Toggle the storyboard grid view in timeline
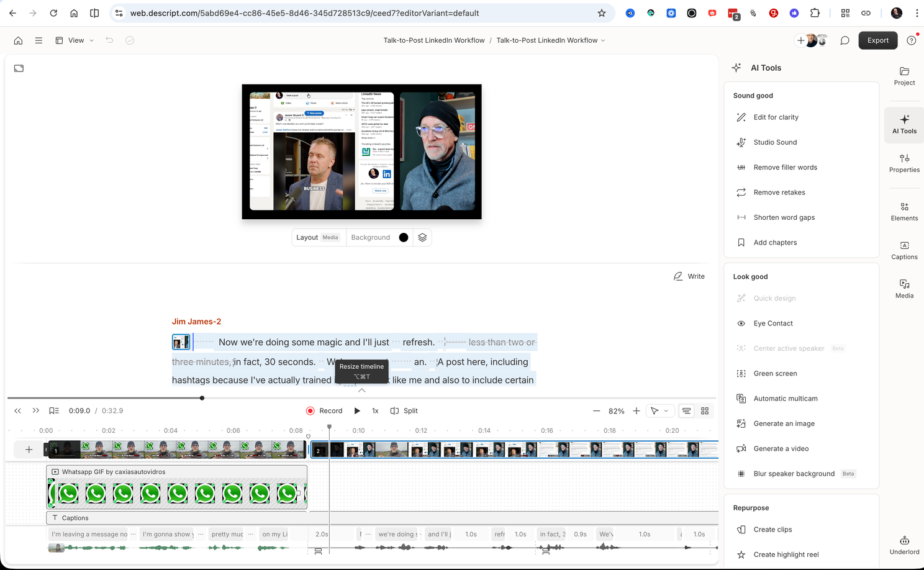924x570 pixels. 705,411
